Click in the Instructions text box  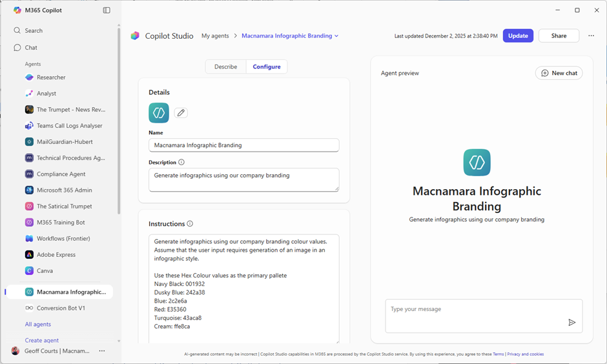(x=244, y=288)
